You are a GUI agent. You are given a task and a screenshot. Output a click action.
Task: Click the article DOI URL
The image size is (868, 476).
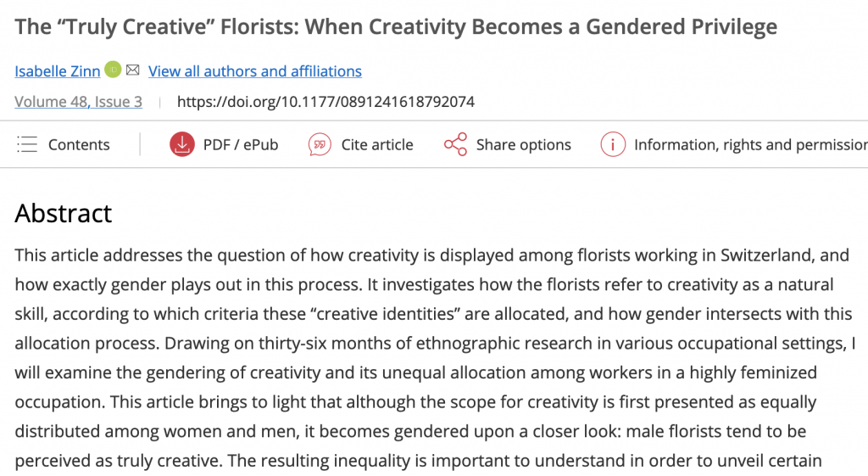[325, 102]
